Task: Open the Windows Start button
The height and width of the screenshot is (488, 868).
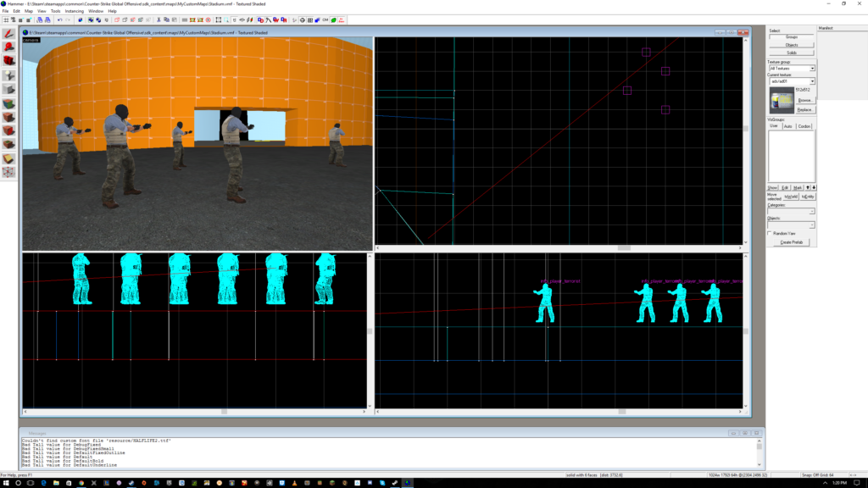Action: [6, 483]
